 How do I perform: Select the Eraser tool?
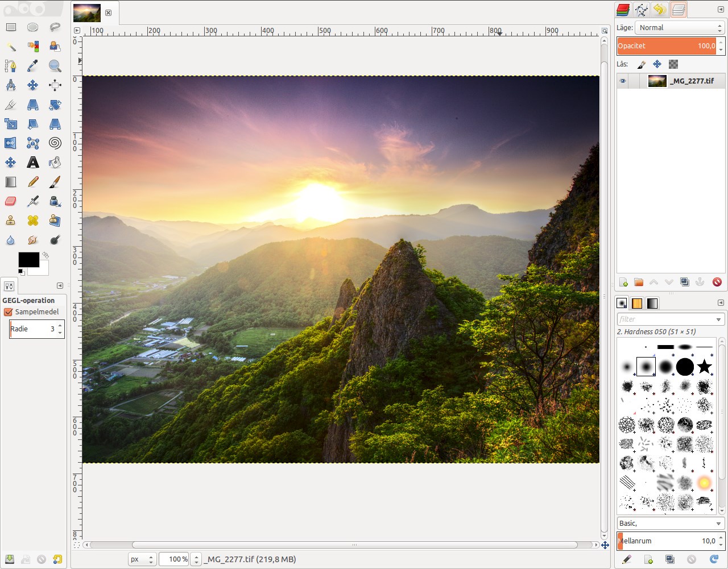11,201
